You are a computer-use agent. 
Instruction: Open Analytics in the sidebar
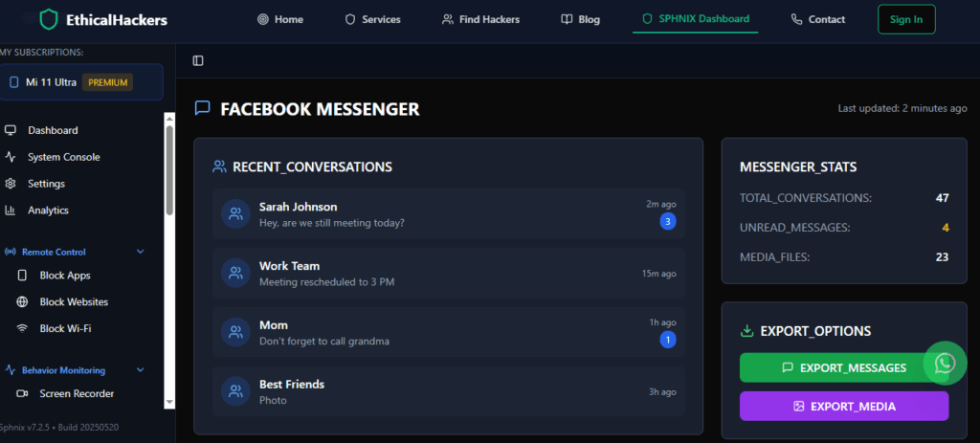pyautogui.click(x=48, y=210)
